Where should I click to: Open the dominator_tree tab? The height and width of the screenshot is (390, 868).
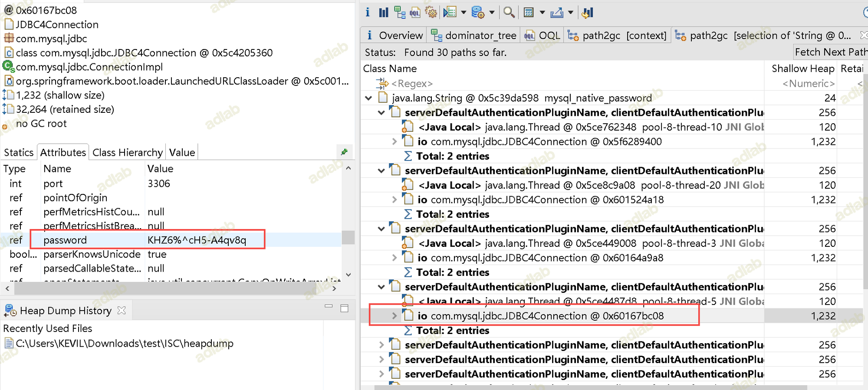coord(473,35)
